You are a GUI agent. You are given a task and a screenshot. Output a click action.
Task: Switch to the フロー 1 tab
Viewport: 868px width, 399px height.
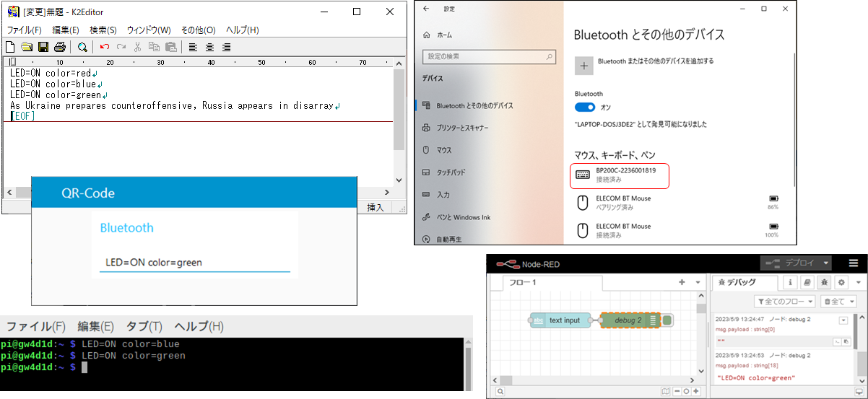[x=524, y=282]
